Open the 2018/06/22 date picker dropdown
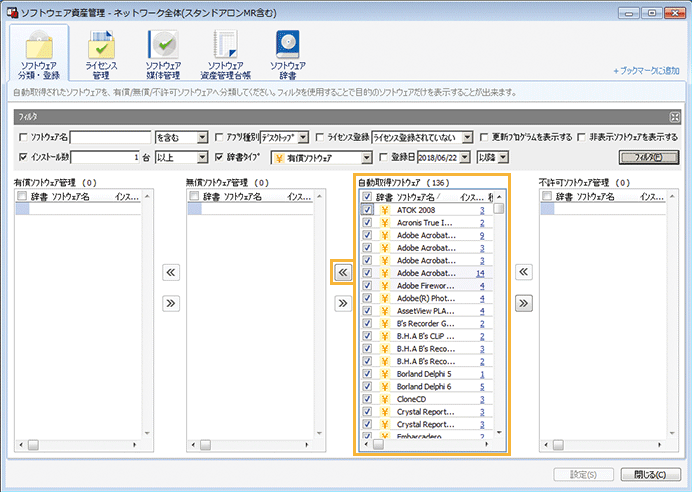 pos(465,157)
